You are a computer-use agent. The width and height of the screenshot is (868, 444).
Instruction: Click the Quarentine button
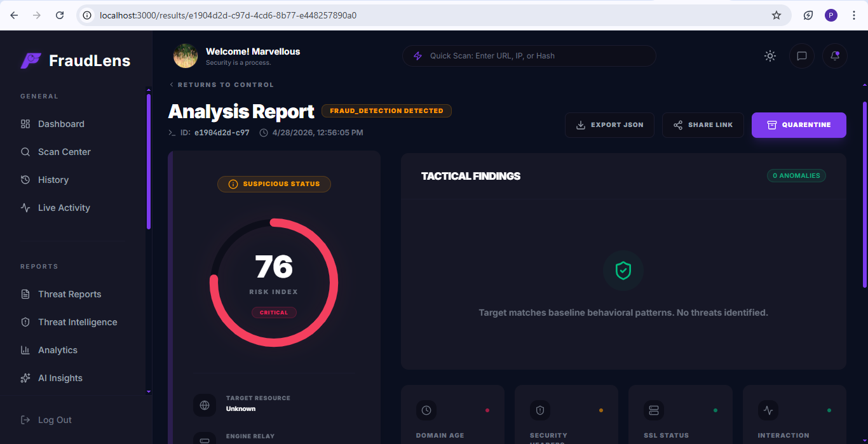point(799,125)
